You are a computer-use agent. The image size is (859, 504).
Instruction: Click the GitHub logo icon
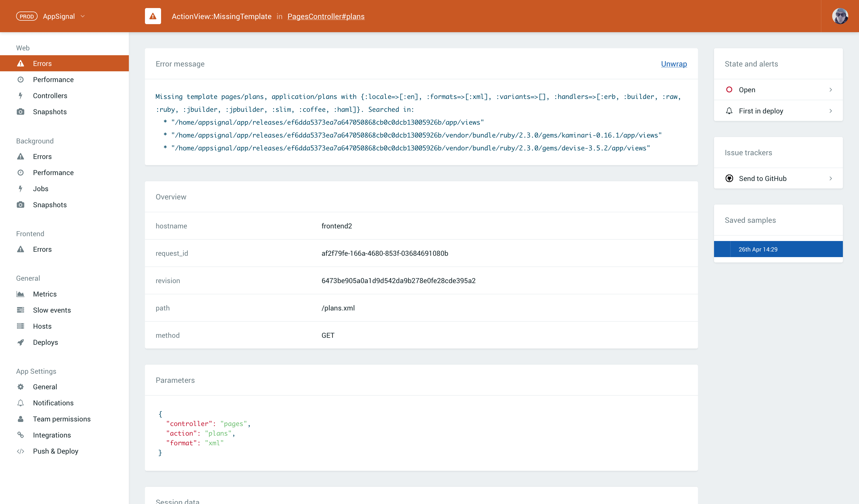729,179
